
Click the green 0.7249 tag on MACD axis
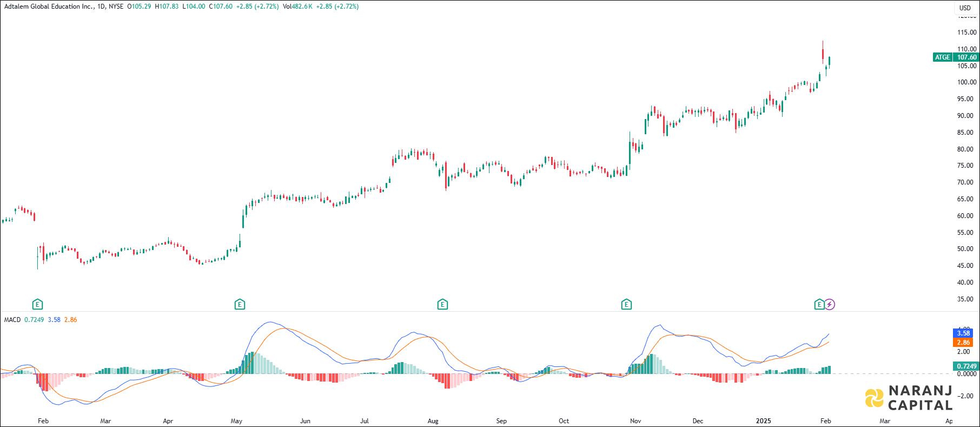[x=966, y=366]
